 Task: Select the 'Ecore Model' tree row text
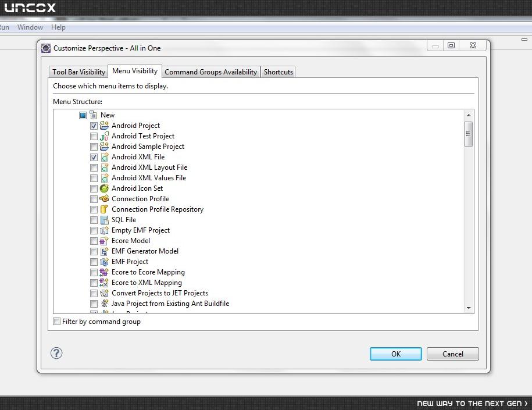131,241
